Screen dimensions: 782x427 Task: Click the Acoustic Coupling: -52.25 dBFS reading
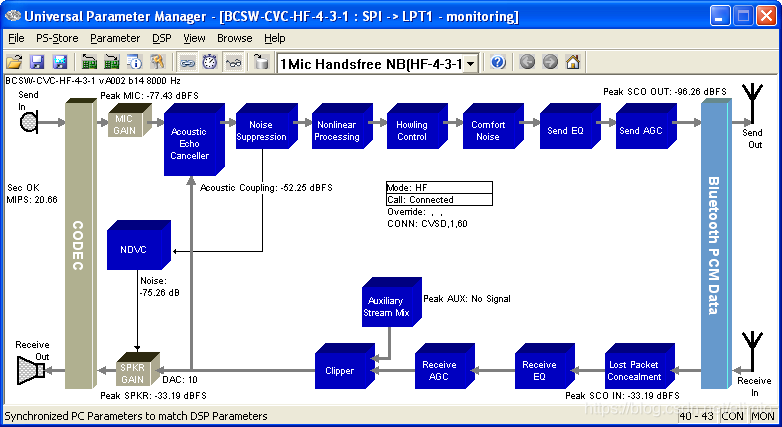click(266, 188)
